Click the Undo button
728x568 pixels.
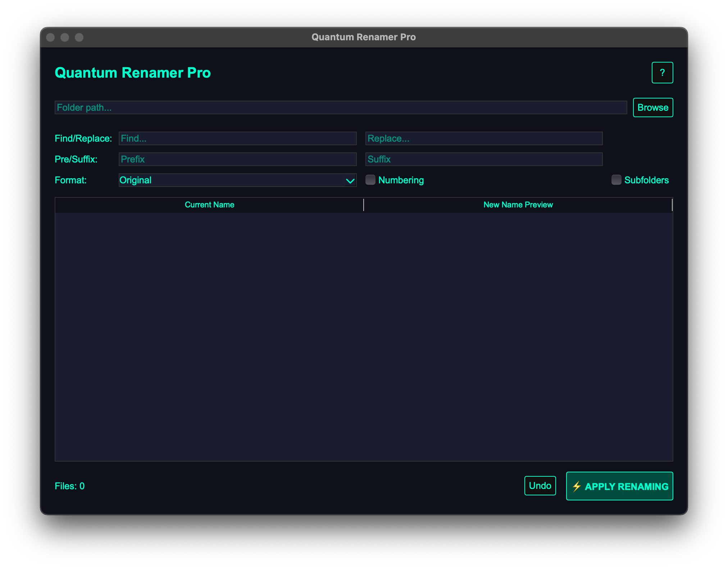[x=540, y=486]
